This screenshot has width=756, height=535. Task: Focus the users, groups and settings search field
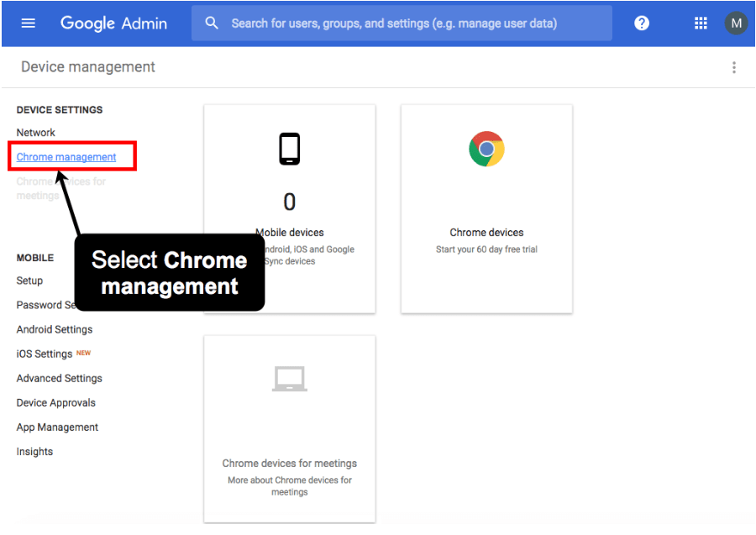402,24
